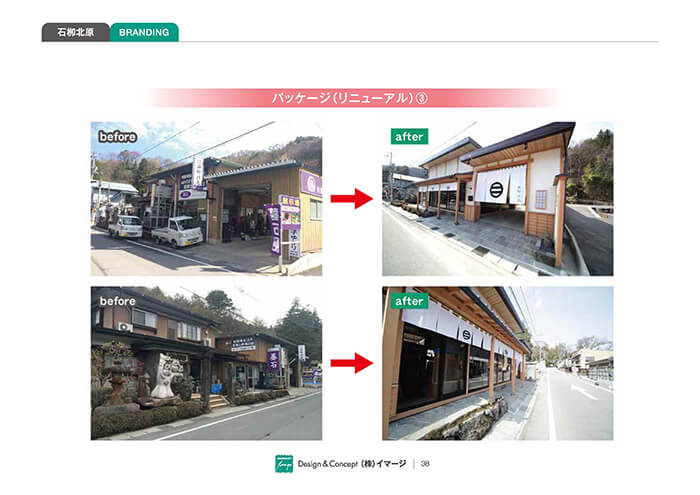Open the bottom-left before photo with stone garden

point(206,363)
